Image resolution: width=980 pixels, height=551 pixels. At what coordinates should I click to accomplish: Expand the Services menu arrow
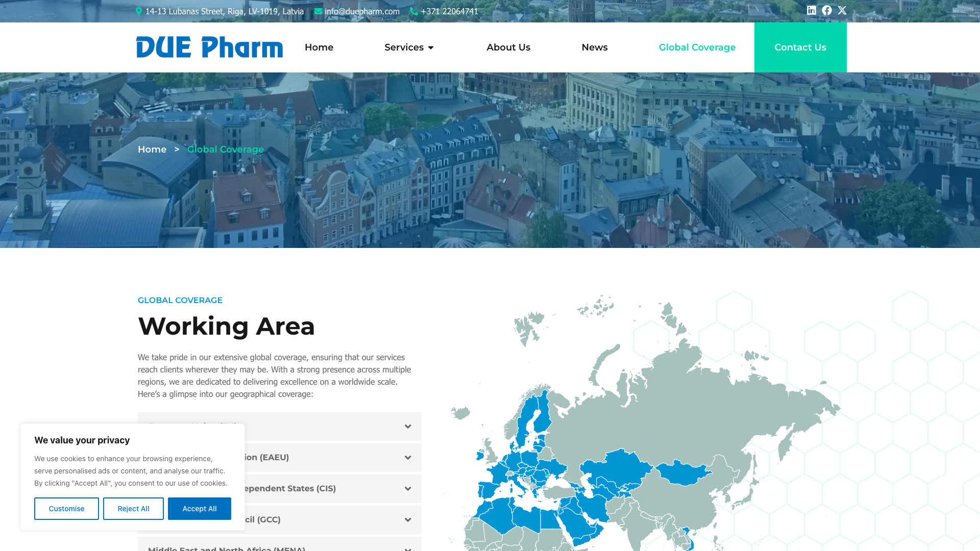431,47
